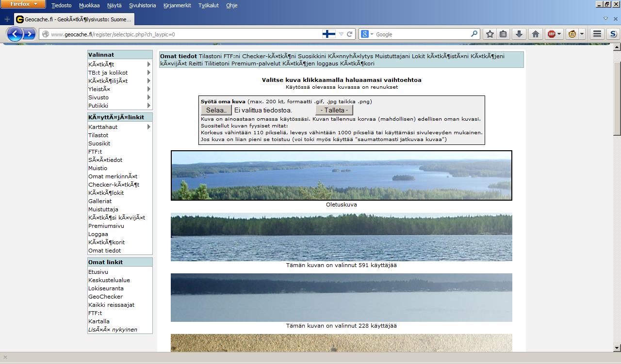Image resolution: width=621 pixels, height=364 pixels.
Task: Open the Google search engine dropdown
Action: click(367, 34)
